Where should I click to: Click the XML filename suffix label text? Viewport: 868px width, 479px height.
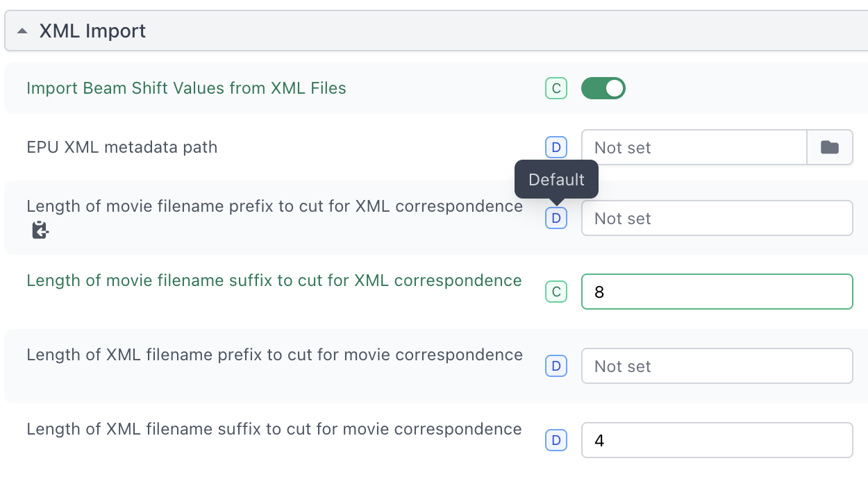click(x=274, y=429)
